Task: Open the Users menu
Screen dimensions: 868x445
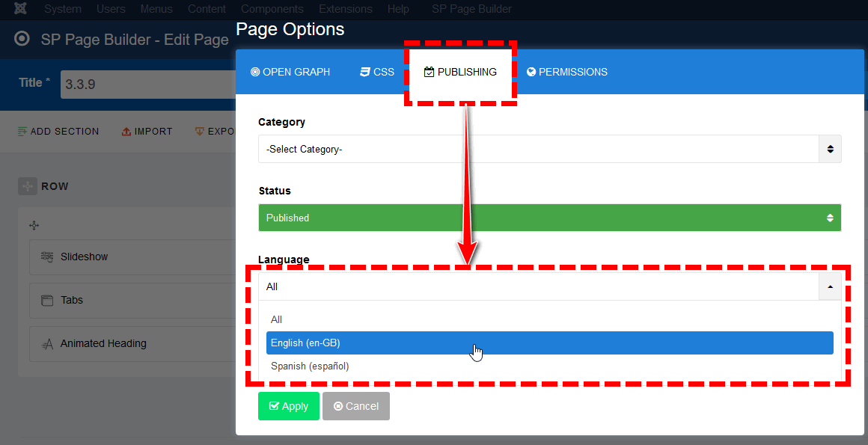Action: pos(111,9)
